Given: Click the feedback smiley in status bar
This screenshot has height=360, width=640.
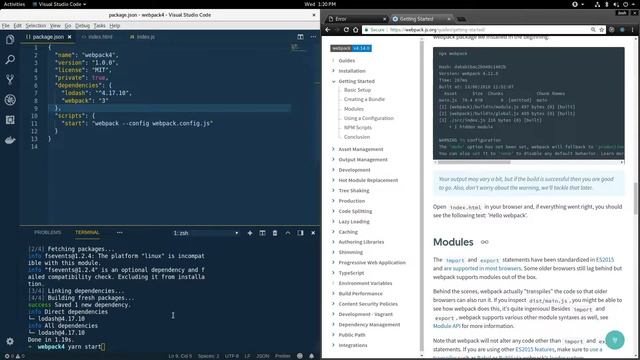Looking at the screenshot, I should [x=300, y=356].
